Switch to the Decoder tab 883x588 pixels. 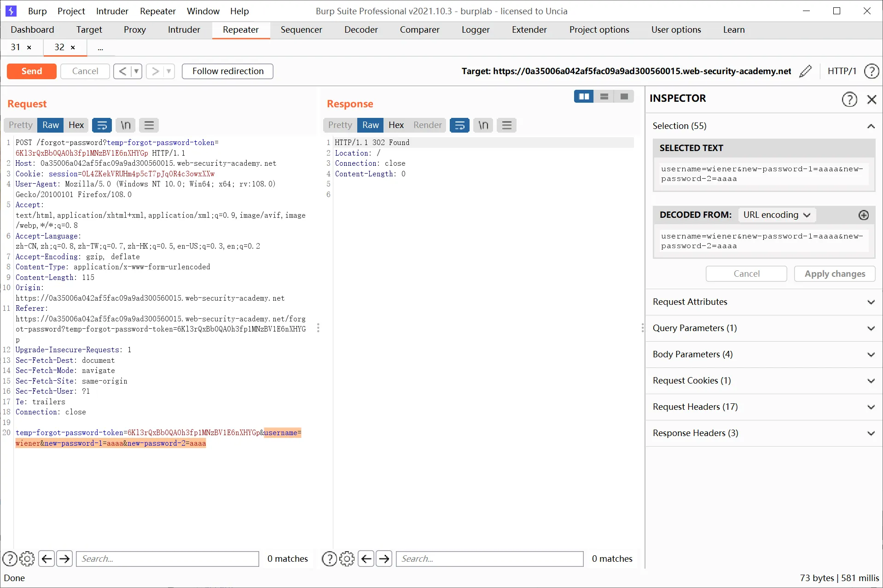361,30
